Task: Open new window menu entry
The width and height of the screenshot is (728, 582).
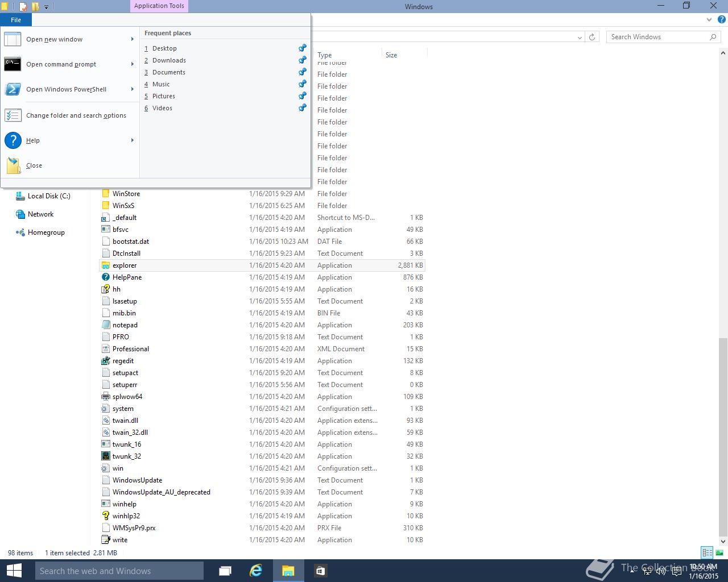Action: [x=69, y=39]
